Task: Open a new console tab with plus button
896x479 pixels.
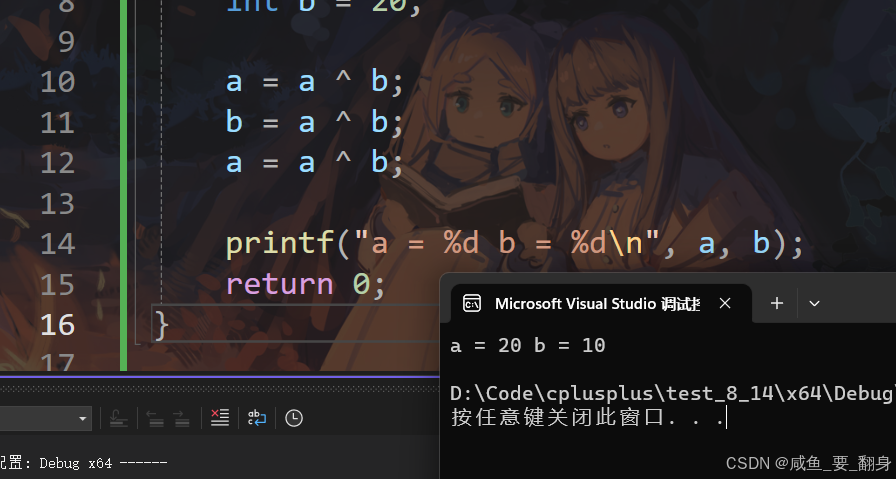Action: pos(777,303)
